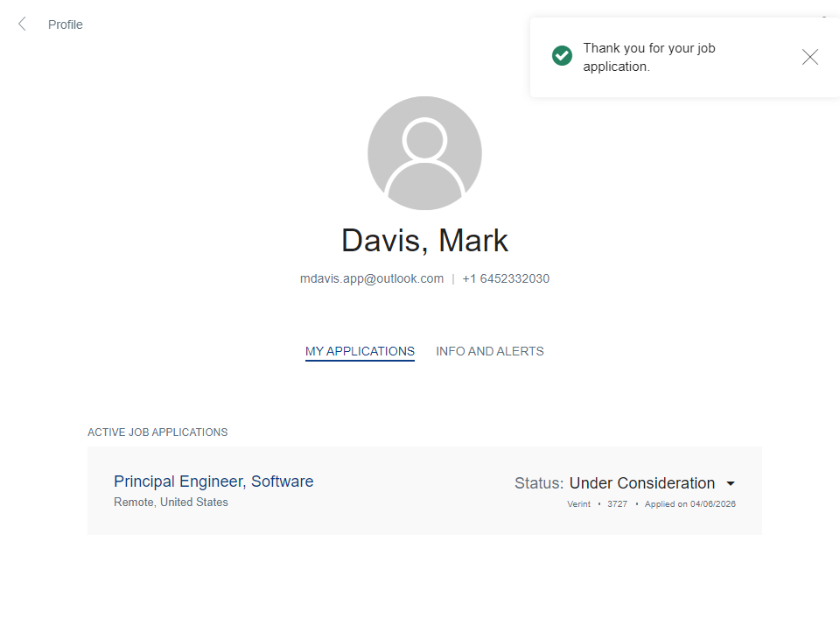This screenshot has width=840, height=640.
Task: Click the profile avatar placeholder image
Action: (x=424, y=153)
